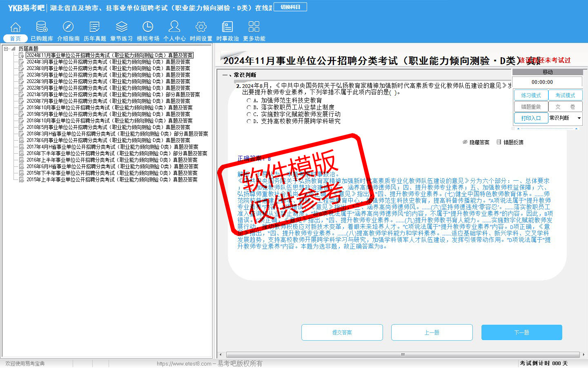This screenshot has width=588, height=368.
Task: Select answer C 实施数字化赋能教师发展行动
Action: [249, 114]
